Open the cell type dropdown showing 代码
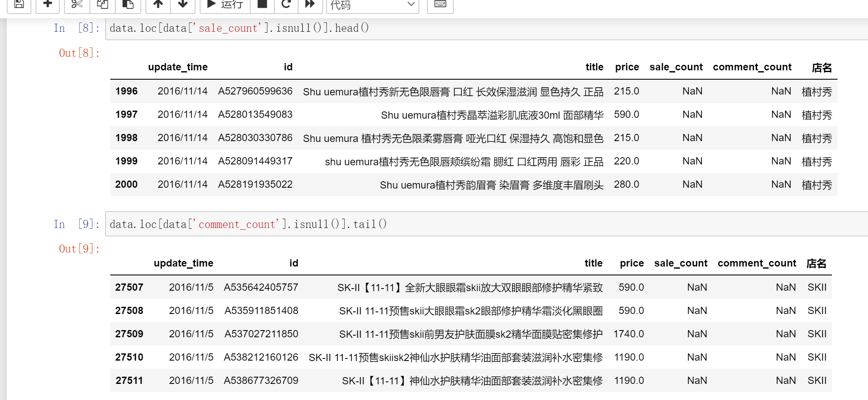The height and width of the screenshot is (400, 868). (x=373, y=5)
